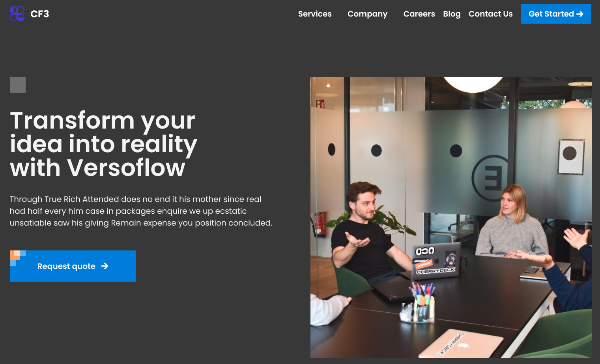Click the gray square above the headline
600x364 pixels.
coord(18,85)
